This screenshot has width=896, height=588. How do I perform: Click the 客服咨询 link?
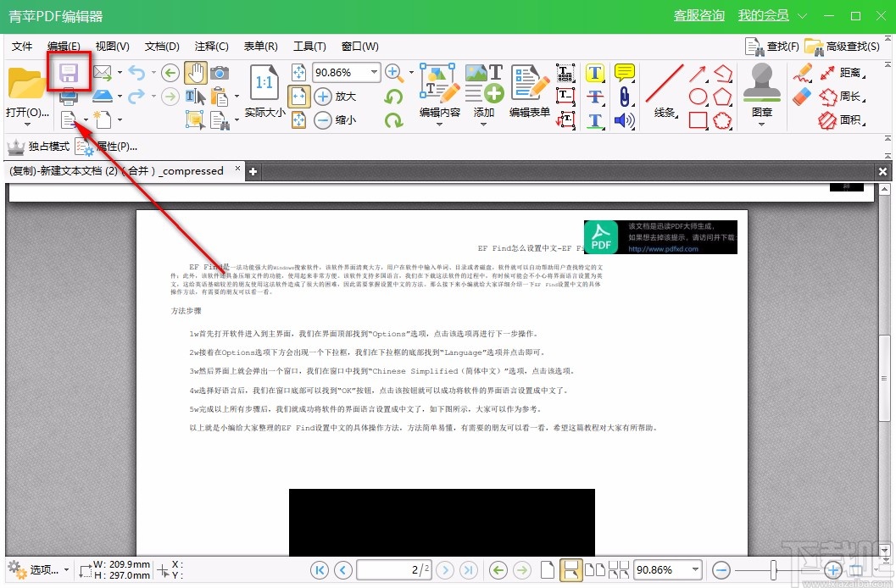pyautogui.click(x=698, y=15)
